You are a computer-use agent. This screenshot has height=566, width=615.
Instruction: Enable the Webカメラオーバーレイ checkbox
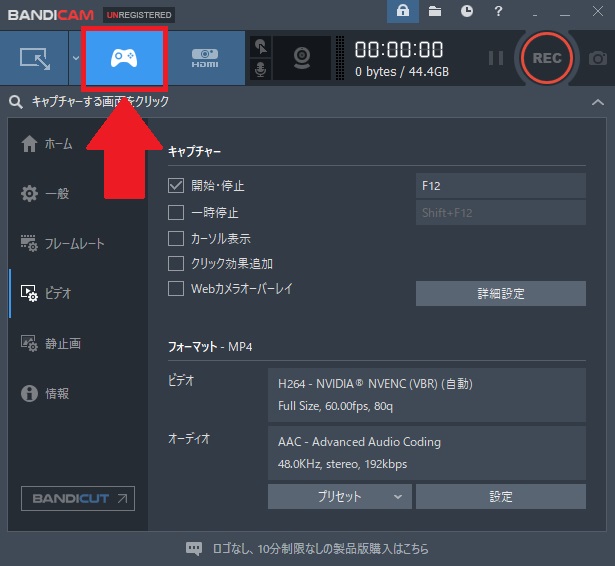tap(176, 288)
